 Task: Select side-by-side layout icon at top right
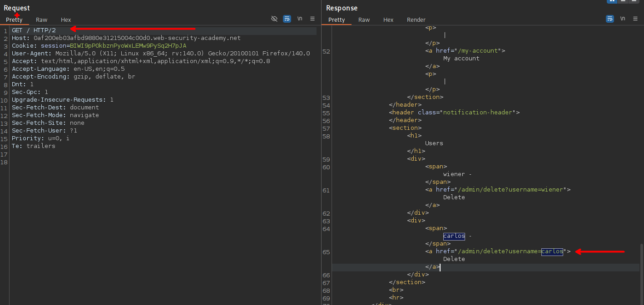pyautogui.click(x=612, y=1)
